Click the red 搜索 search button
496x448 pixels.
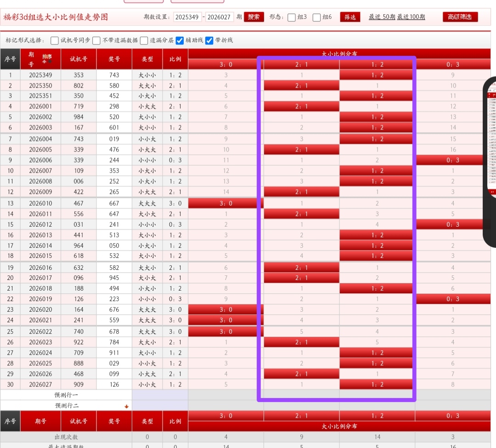pyautogui.click(x=254, y=17)
